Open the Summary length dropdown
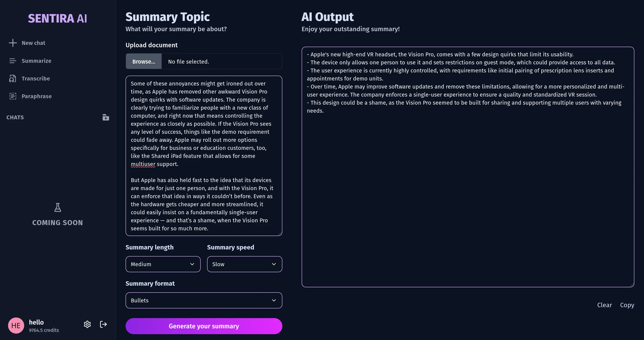 (x=163, y=264)
